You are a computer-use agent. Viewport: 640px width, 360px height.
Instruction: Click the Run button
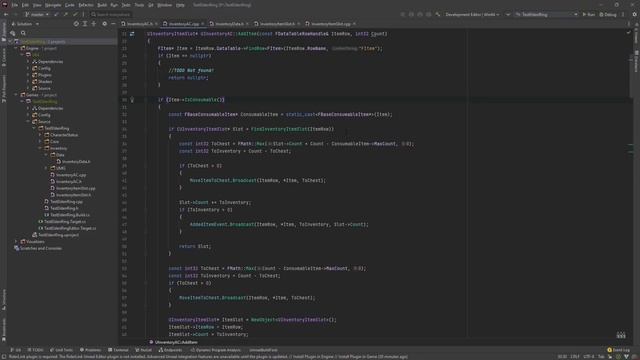point(589,14)
